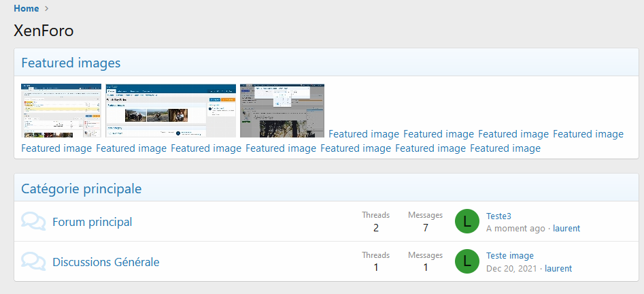This screenshot has width=644, height=294.
Task: Click the speech bubbles icon beside Forum principal
Action: [33, 222]
